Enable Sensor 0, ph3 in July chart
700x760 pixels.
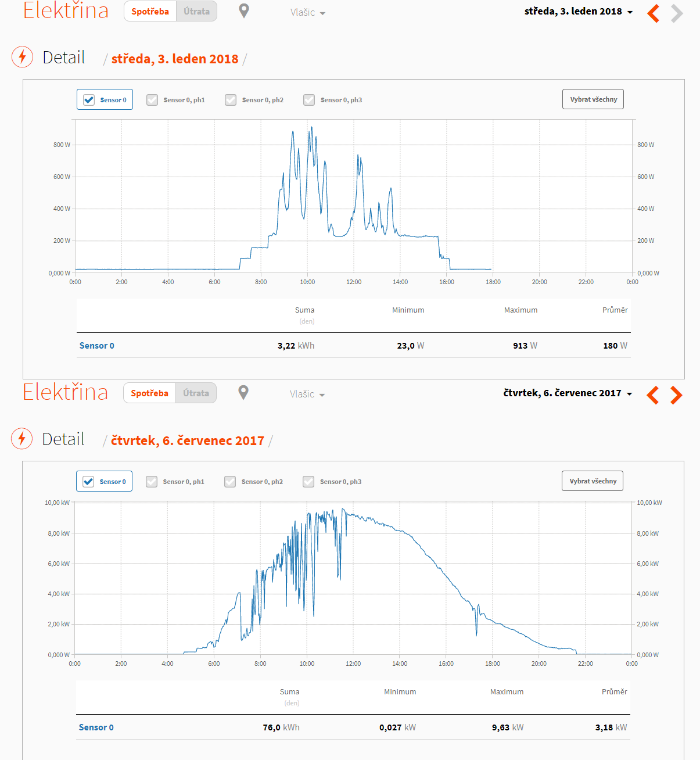coord(308,482)
